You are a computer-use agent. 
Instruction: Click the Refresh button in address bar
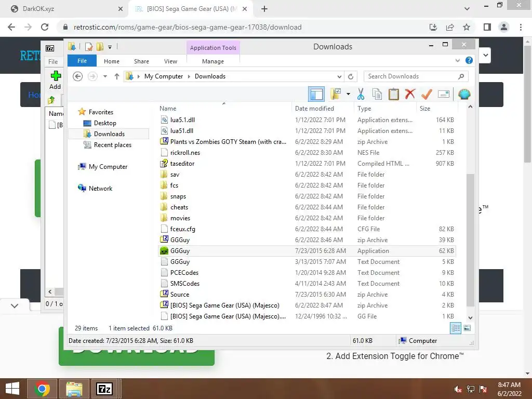pyautogui.click(x=351, y=76)
